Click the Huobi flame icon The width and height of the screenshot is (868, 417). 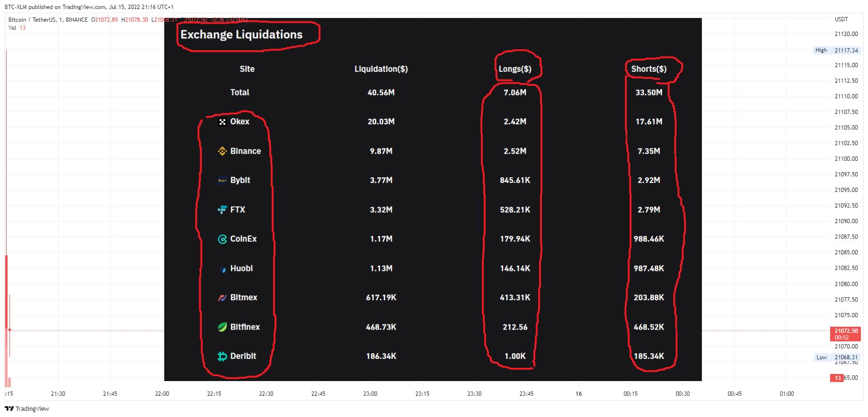click(223, 269)
